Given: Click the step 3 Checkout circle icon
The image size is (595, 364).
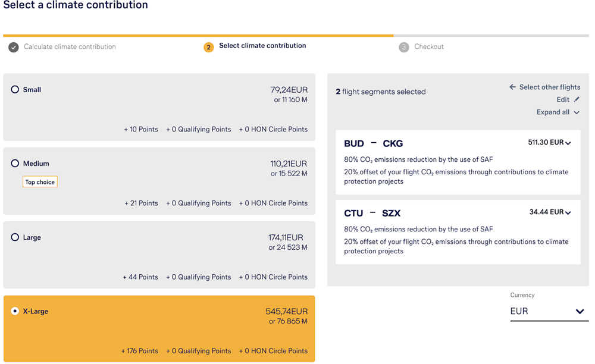Looking at the screenshot, I should point(404,47).
